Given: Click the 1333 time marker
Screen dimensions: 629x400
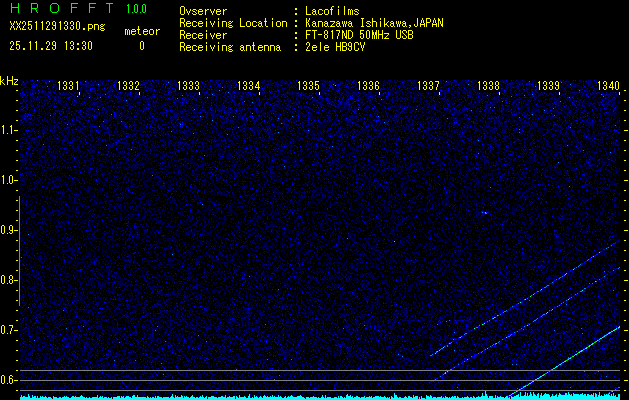Looking at the screenshot, I should click(188, 87).
